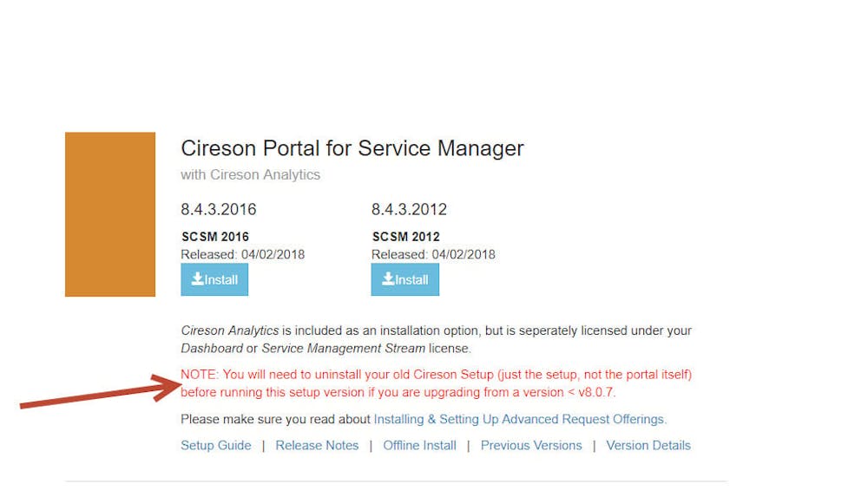Open Installing & Setting Up Advanced Request Offerings
Image resolution: width=868 pixels, height=497 pixels.
pyautogui.click(x=519, y=419)
